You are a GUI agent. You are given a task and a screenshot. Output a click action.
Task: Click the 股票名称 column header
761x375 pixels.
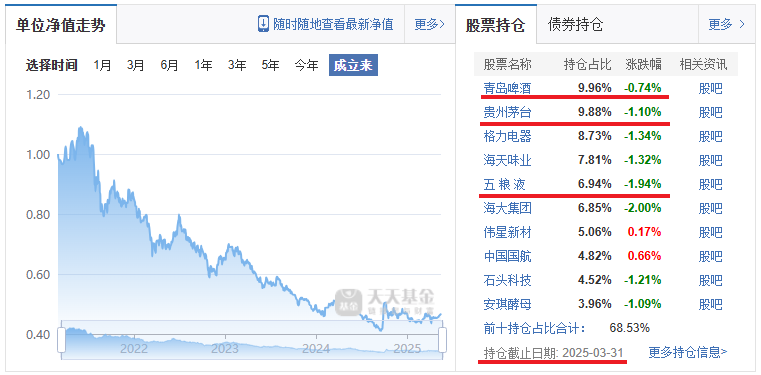coord(507,65)
